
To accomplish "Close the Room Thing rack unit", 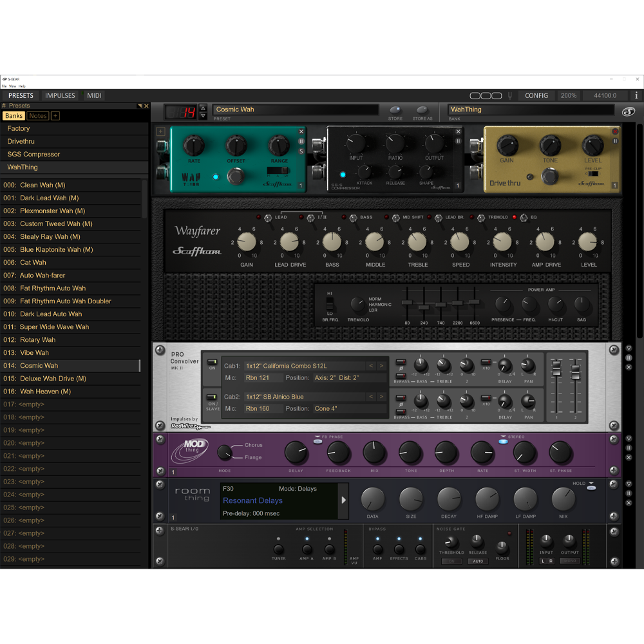I will pos(629,503).
